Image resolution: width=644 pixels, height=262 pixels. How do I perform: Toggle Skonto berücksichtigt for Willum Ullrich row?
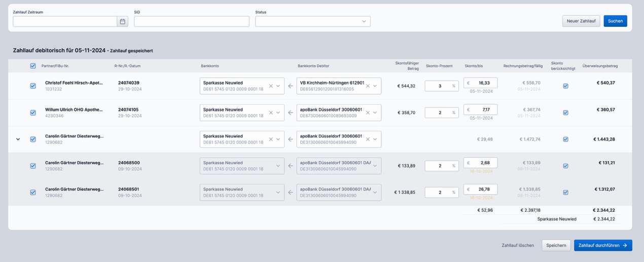pyautogui.click(x=565, y=113)
